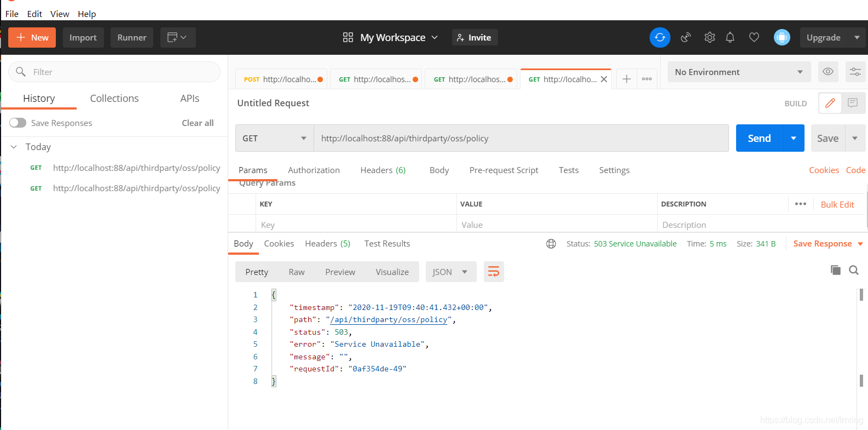
Task: Open the notifications bell icon
Action: point(730,37)
